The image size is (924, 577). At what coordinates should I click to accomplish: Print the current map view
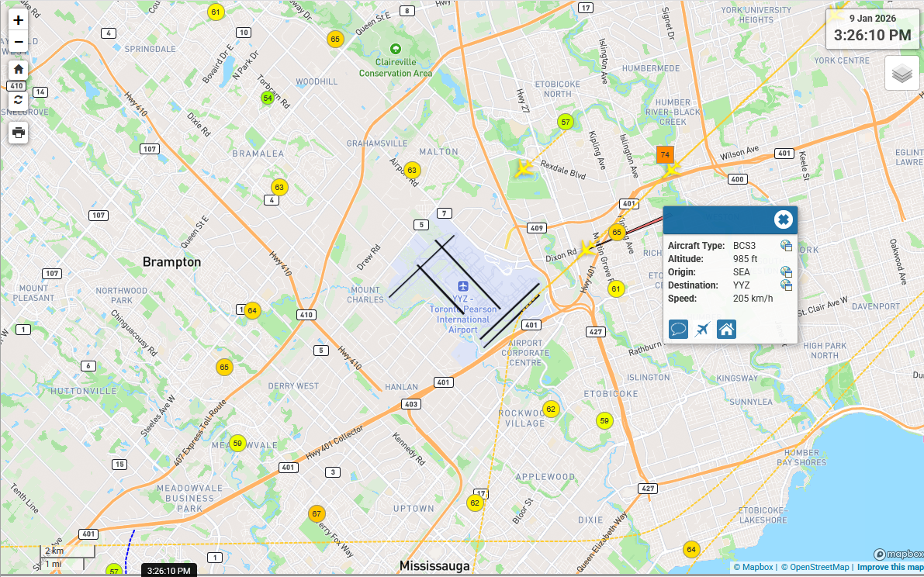pos(19,132)
